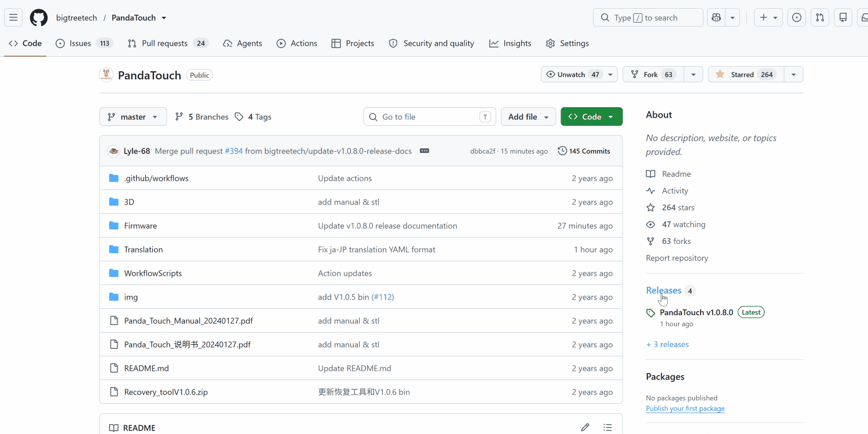Open the Translation folder name

click(143, 250)
